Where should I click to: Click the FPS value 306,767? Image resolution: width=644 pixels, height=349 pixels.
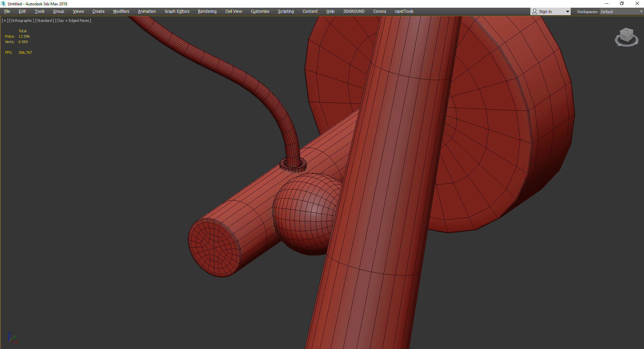coord(25,53)
